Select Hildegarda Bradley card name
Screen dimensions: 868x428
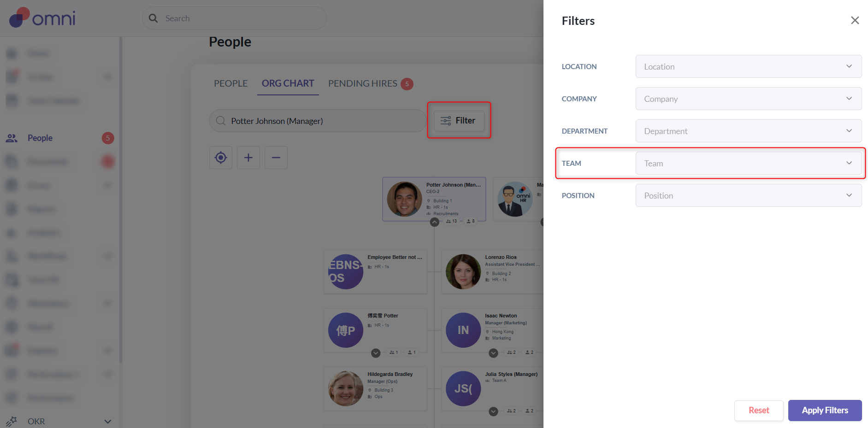[x=390, y=375]
